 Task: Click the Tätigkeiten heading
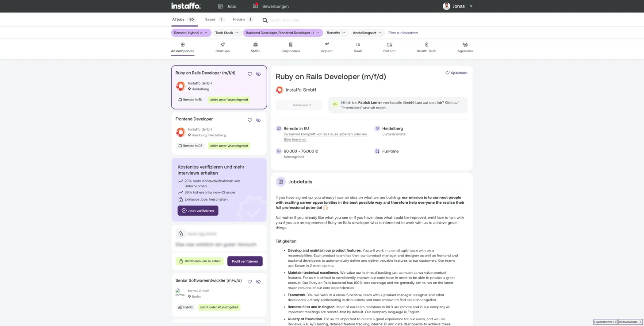click(286, 241)
